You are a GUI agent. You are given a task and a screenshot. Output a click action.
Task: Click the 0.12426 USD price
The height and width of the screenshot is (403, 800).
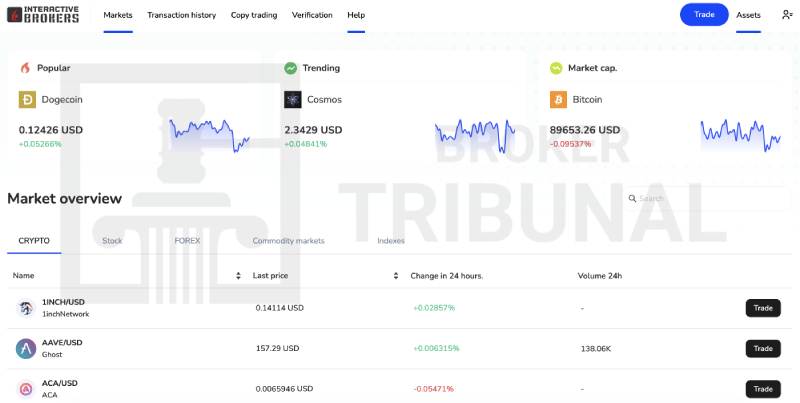click(51, 130)
